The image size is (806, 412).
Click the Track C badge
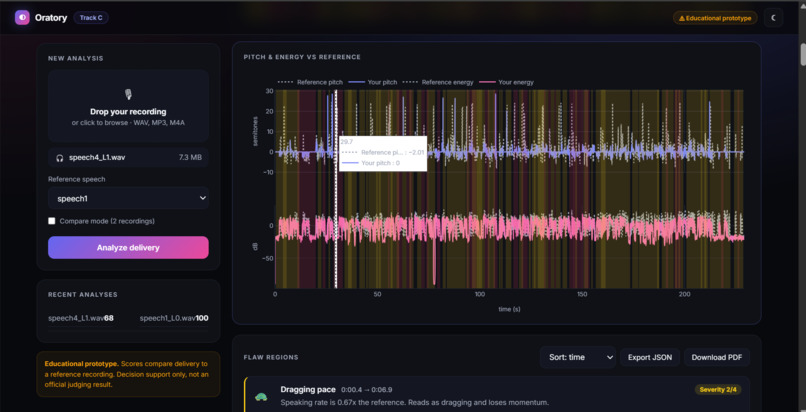91,17
